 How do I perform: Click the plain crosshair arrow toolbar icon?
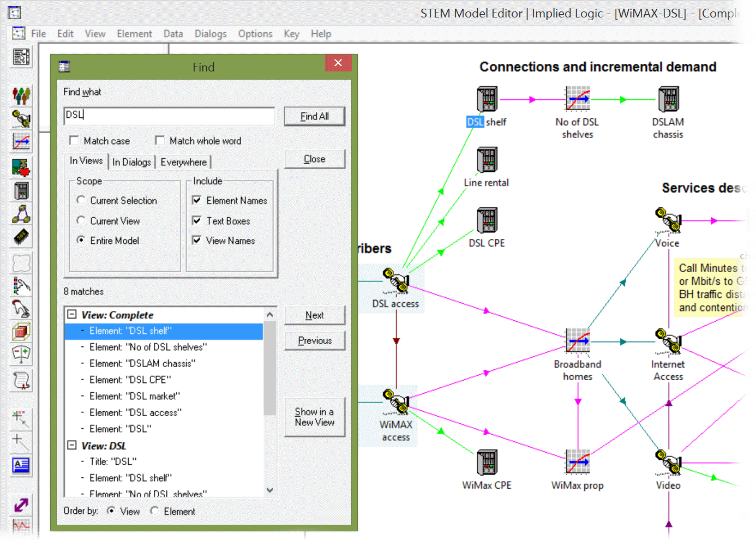pos(21,442)
